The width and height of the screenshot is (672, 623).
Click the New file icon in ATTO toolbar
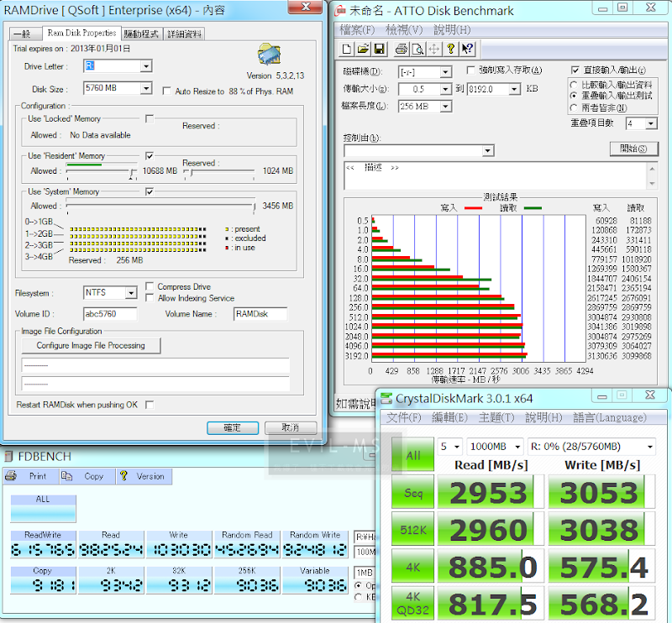pyautogui.click(x=347, y=50)
